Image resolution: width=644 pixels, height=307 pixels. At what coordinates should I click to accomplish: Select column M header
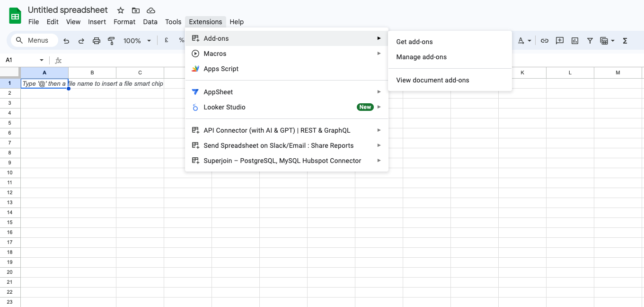pos(618,72)
